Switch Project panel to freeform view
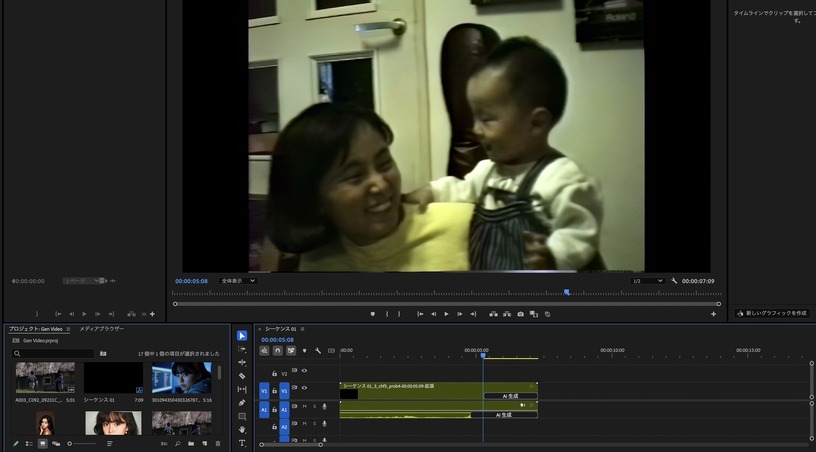The height and width of the screenshot is (452, 816). [56, 444]
